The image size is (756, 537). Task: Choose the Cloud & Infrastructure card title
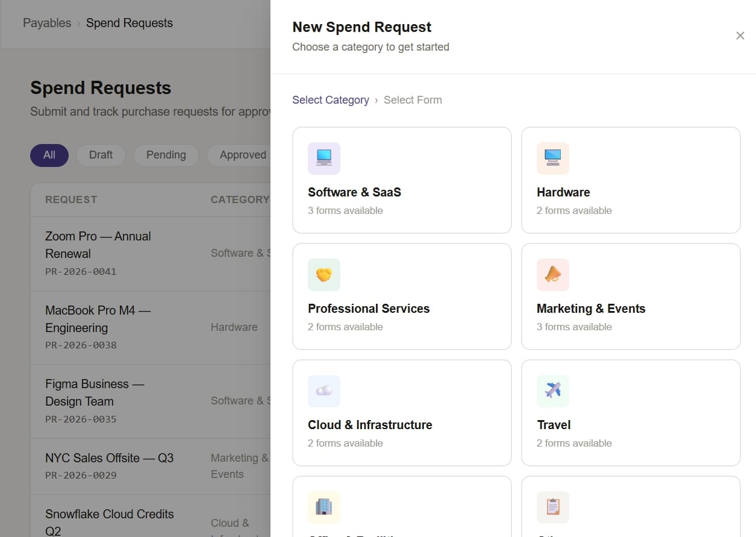(370, 425)
